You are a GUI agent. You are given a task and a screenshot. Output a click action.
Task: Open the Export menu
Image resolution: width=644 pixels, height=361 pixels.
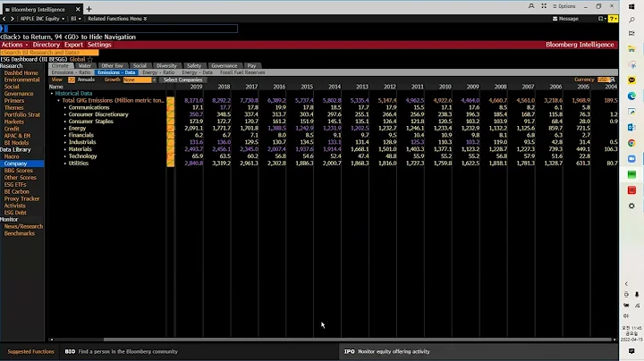point(73,45)
